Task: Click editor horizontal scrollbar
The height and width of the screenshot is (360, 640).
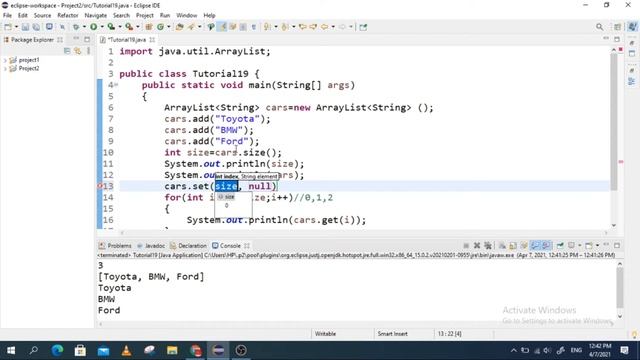Action: click(363, 233)
